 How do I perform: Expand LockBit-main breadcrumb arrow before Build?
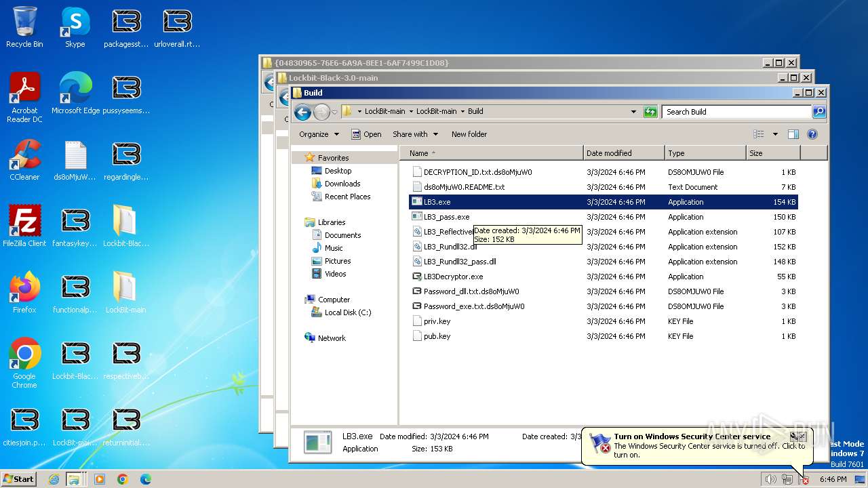(x=462, y=111)
